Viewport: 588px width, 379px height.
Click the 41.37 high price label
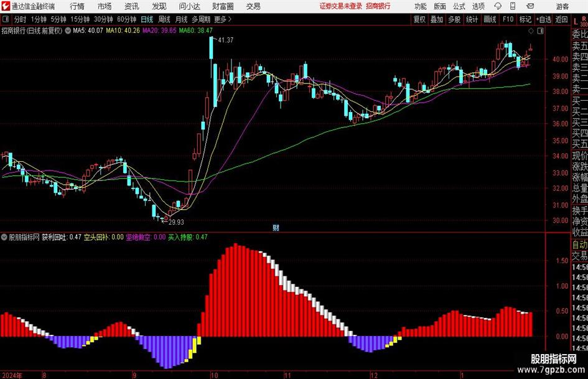coord(226,40)
